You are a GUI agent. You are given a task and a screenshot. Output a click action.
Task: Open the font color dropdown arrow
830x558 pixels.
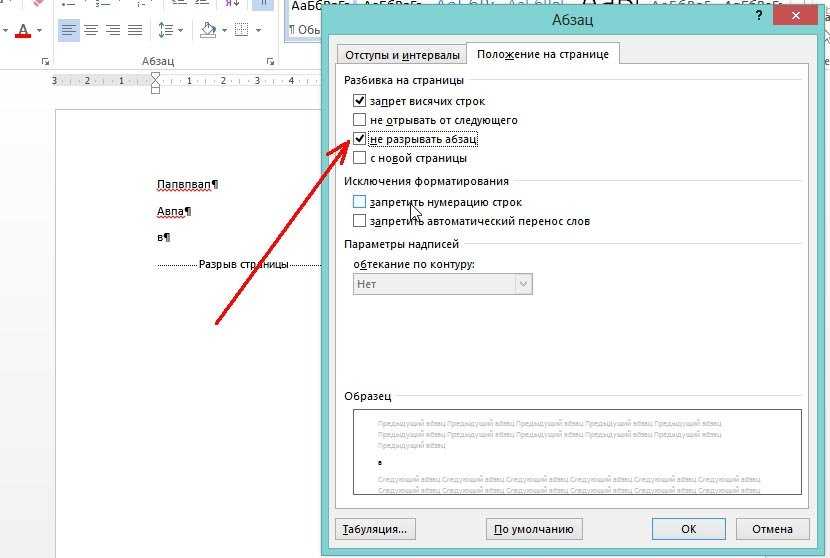coord(39,31)
